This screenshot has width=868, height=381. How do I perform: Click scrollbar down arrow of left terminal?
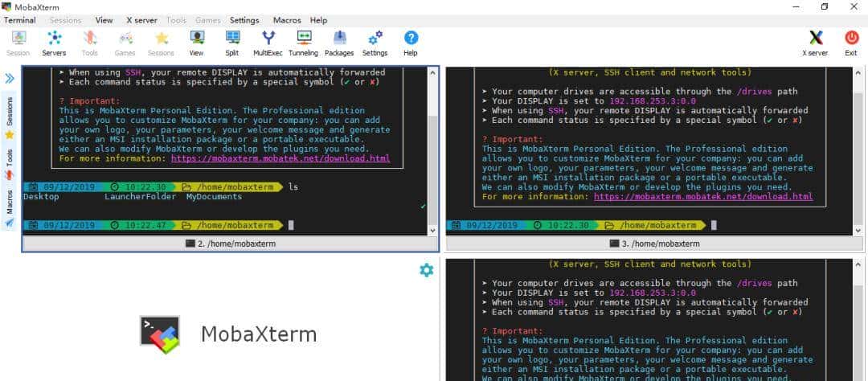click(x=433, y=230)
